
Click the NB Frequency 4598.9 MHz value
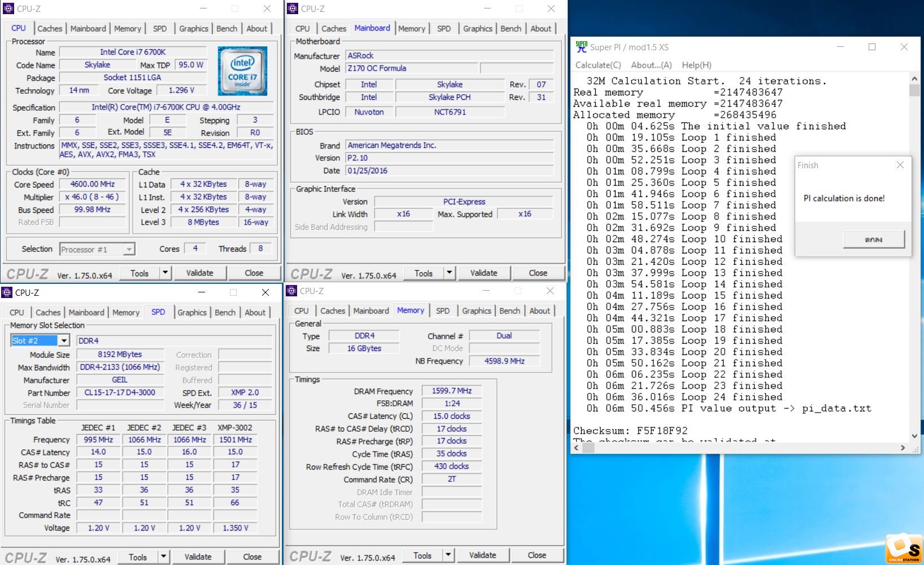pos(504,361)
